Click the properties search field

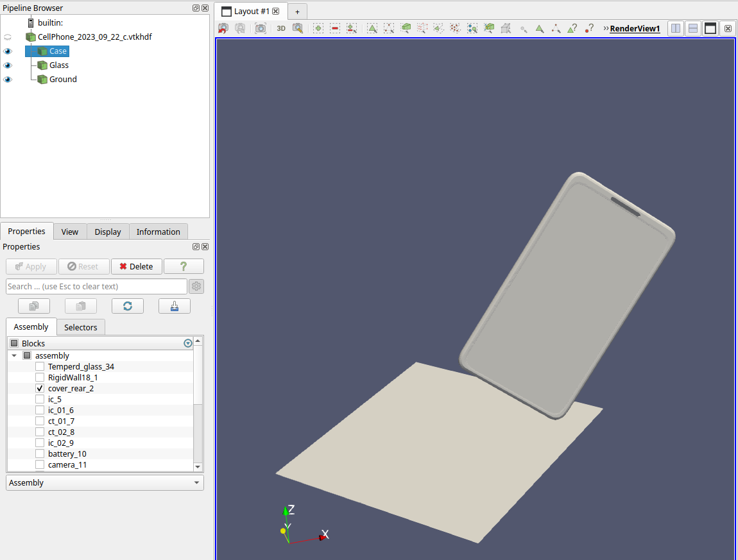tap(96, 286)
